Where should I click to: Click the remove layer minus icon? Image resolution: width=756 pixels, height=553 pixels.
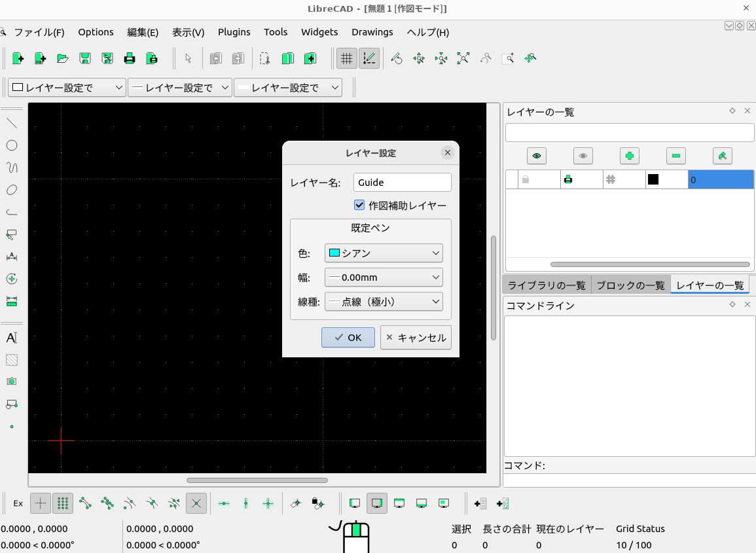(675, 156)
